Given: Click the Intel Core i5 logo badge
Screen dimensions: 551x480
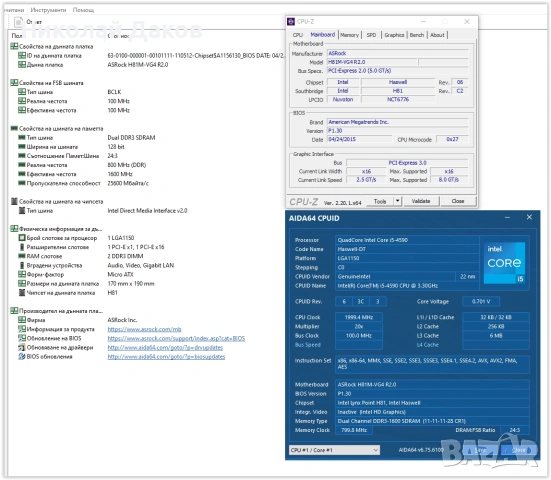Looking at the screenshot, I should [x=504, y=263].
